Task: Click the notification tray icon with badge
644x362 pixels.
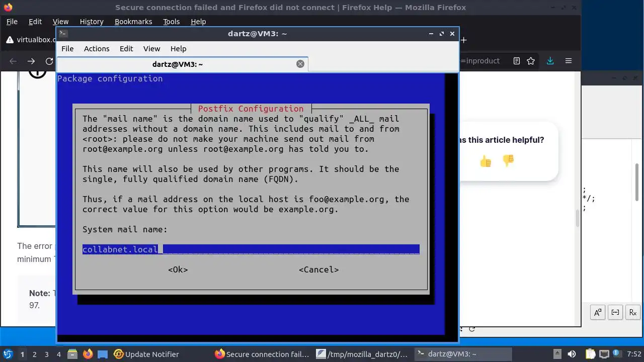Action: [617, 354]
